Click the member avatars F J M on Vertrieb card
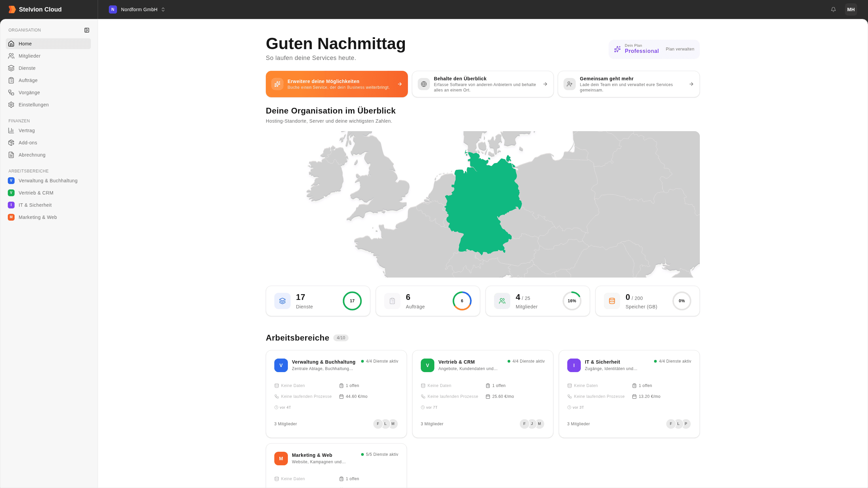This screenshot has height=488, width=868. point(532,424)
